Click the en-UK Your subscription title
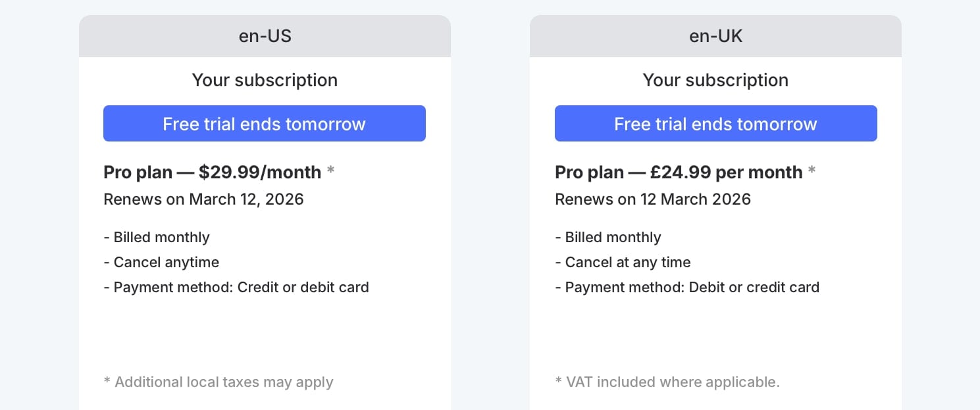Viewport: 980px width, 410px height. (715, 80)
